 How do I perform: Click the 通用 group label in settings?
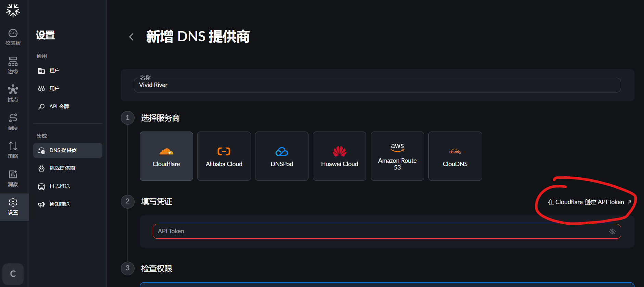pos(42,56)
